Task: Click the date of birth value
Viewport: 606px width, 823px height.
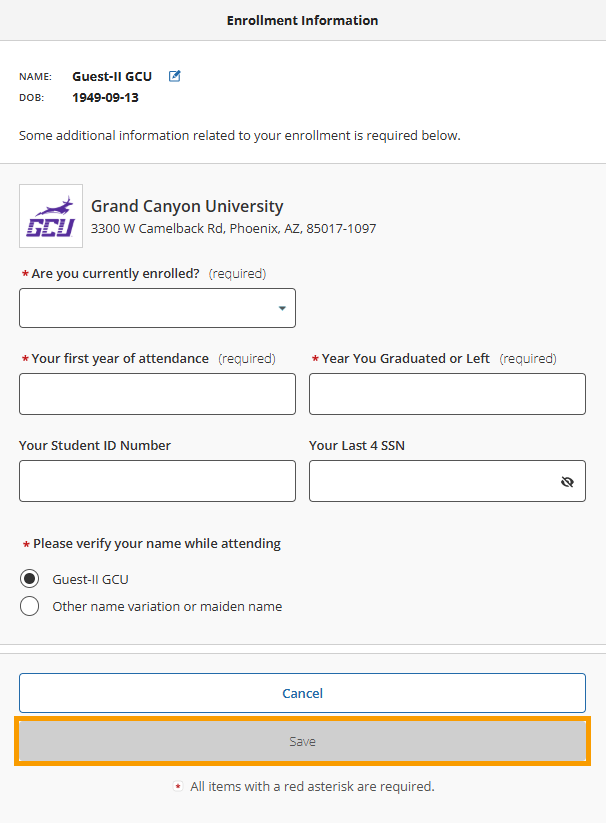Action: click(105, 98)
